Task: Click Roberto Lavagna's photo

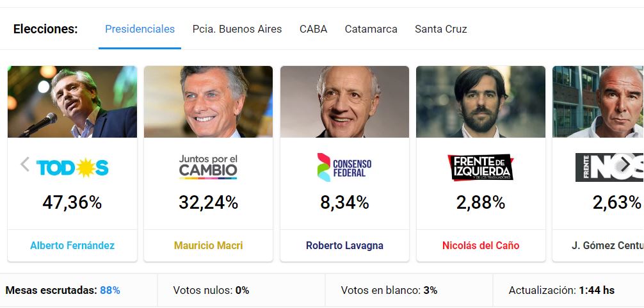Action: point(344,102)
